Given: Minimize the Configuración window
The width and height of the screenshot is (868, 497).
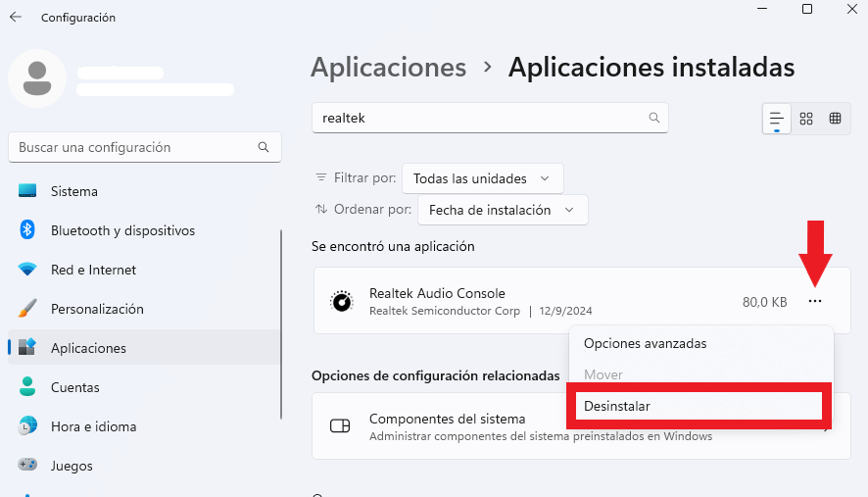Looking at the screenshot, I should [762, 9].
